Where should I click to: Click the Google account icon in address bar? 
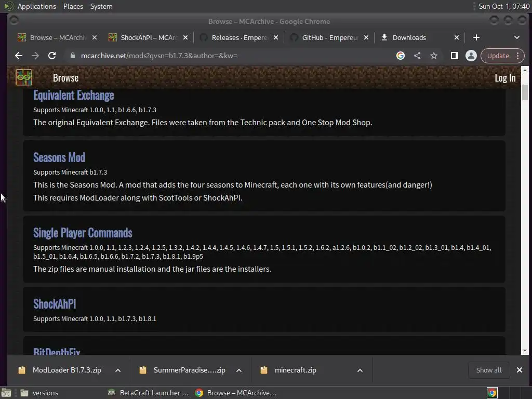pyautogui.click(x=401, y=56)
